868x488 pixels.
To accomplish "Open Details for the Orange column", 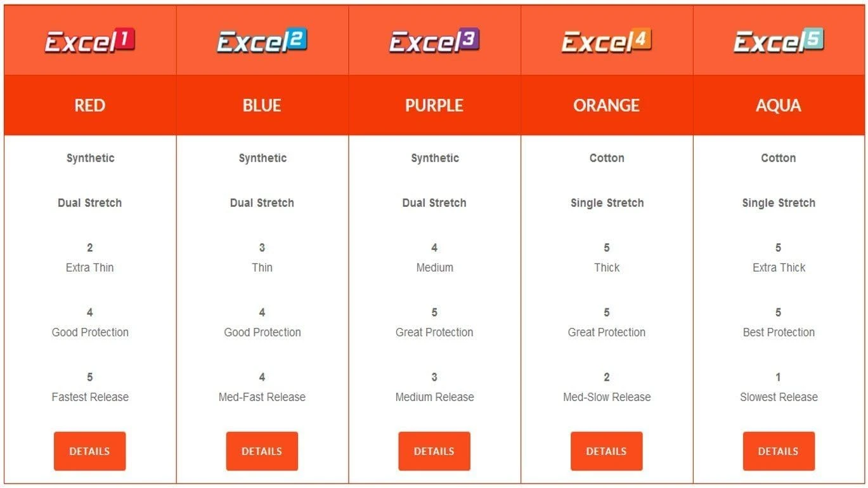I will pyautogui.click(x=607, y=451).
